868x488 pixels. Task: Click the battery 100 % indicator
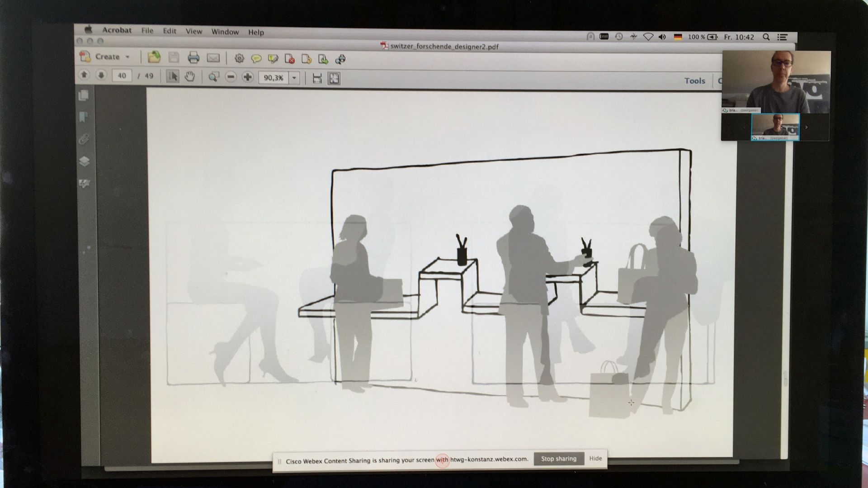[x=703, y=37]
